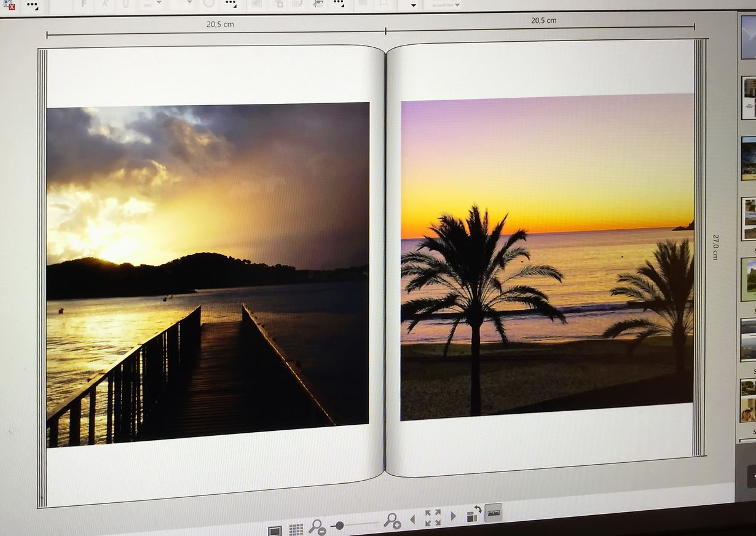Open the sixth page thumbnail in right sidebar
The width and height of the screenshot is (756, 536).
coord(748,339)
